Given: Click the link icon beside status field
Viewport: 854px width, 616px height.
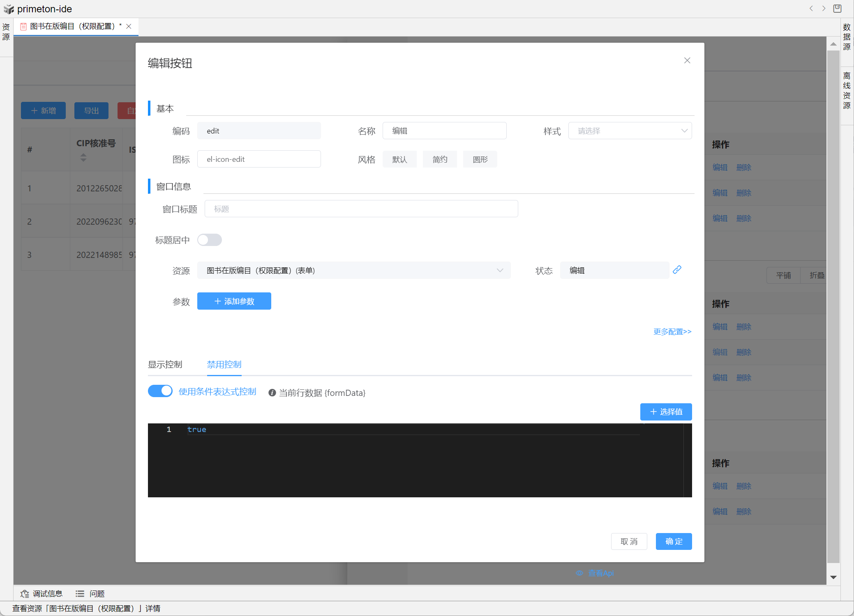Looking at the screenshot, I should (677, 270).
